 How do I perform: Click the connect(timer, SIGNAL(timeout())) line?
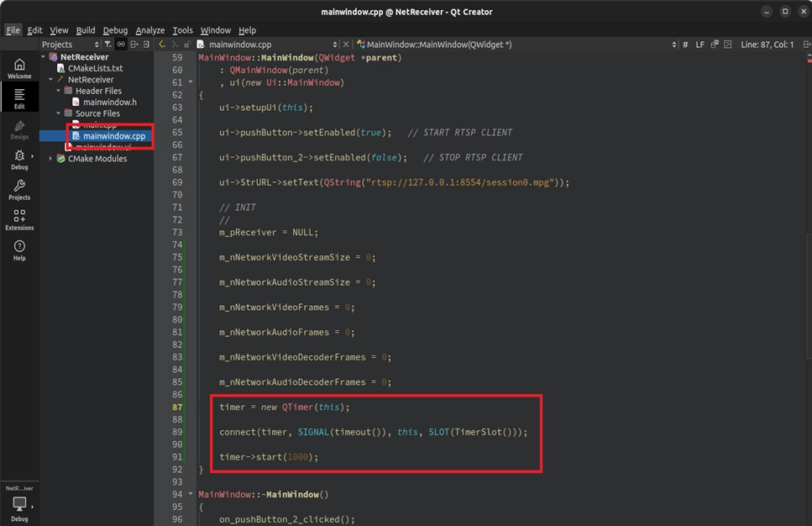point(373,432)
